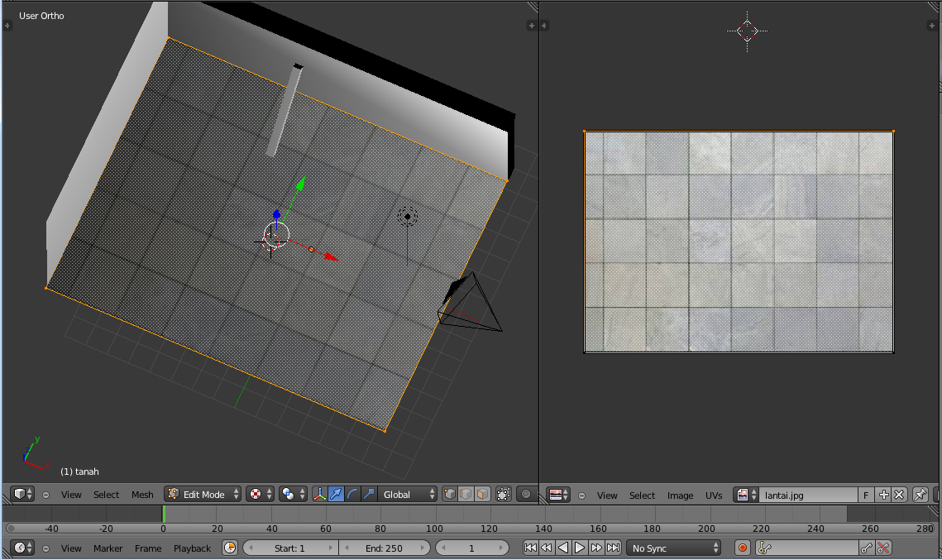Open the No Sync dropdown
This screenshot has width=942, height=560.
(x=674, y=548)
